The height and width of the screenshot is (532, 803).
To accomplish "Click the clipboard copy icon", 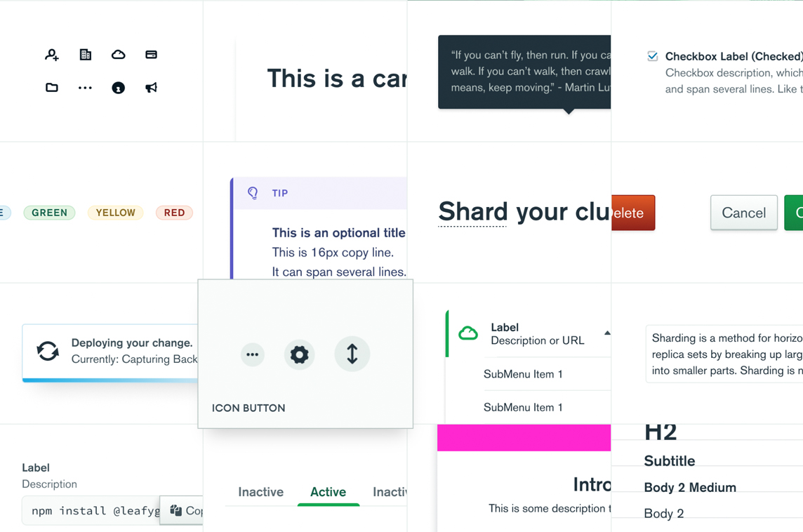I will pos(175,510).
